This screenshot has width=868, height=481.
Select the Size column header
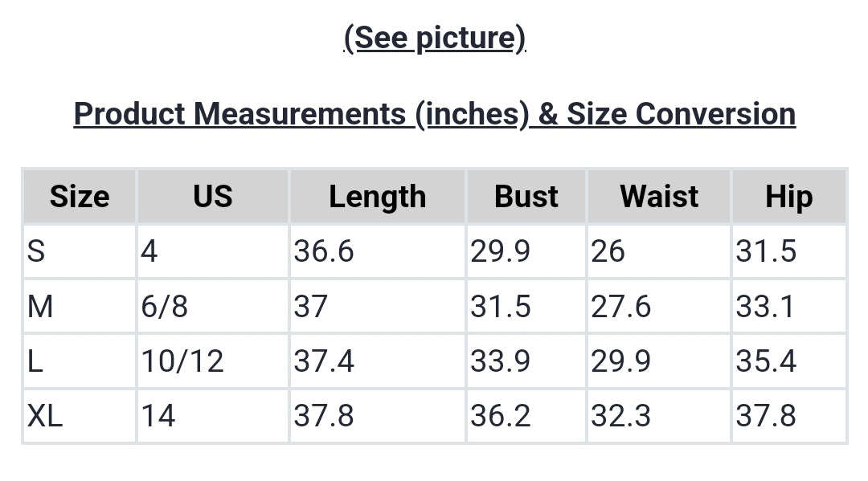[80, 197]
